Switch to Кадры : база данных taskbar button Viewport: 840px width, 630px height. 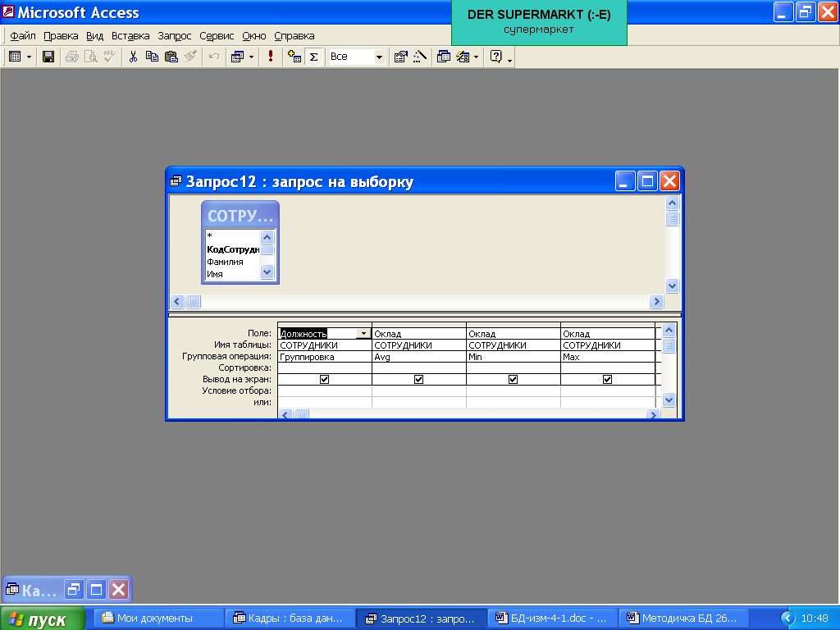click(x=290, y=619)
